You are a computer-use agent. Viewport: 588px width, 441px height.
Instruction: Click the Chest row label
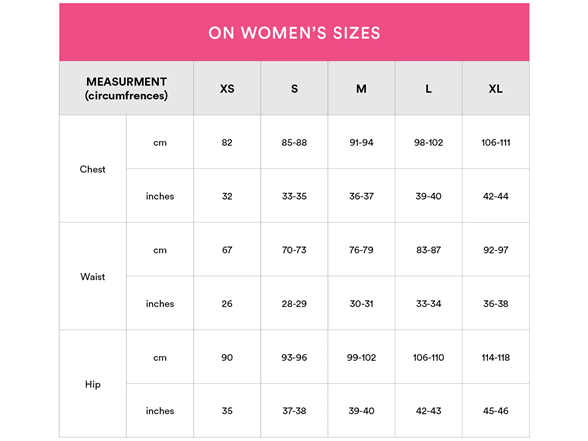[x=93, y=170]
